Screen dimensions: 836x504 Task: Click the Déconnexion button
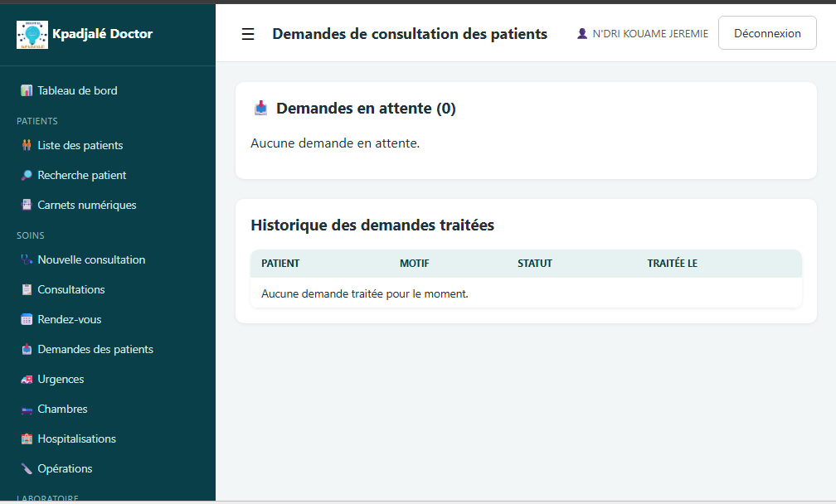[x=767, y=33]
